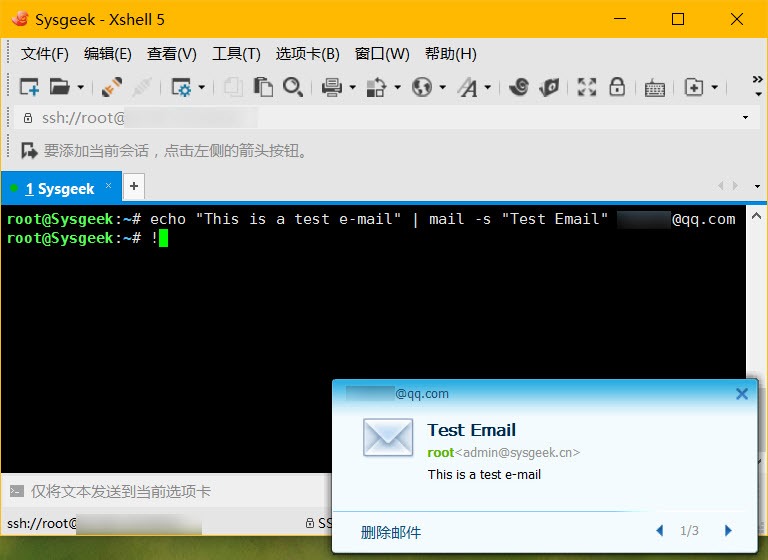
Task: Expand the color scheme dropdown arrow
Action: click(x=397, y=88)
